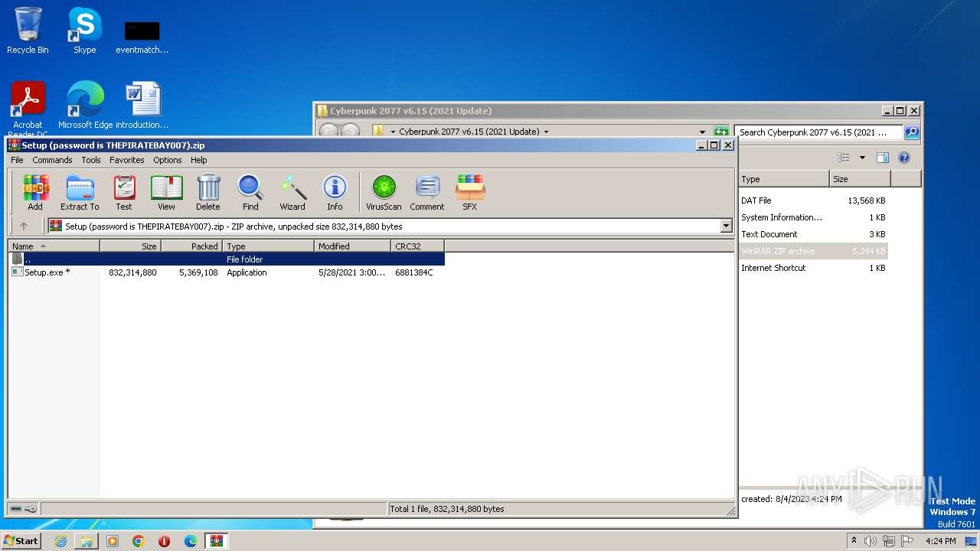Open Opera from the taskbar

click(x=165, y=541)
